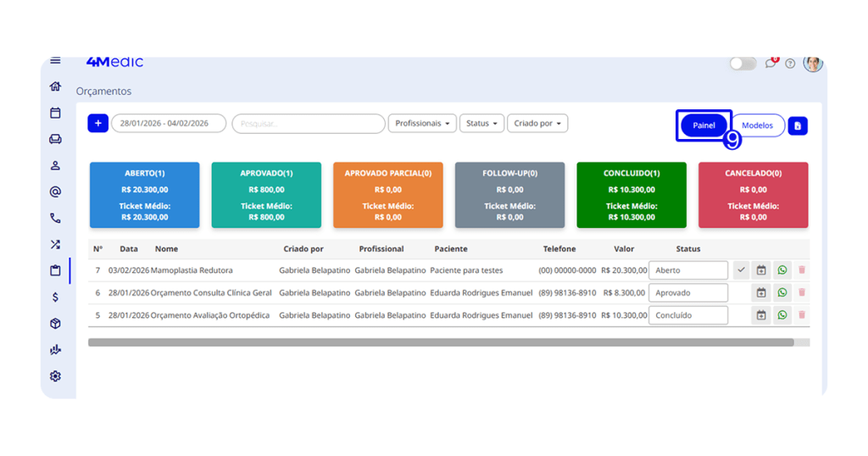Delete the Orçamento Avaliação Ortopédica row
Image resolution: width=868 pixels, height=456 pixels.
[802, 315]
